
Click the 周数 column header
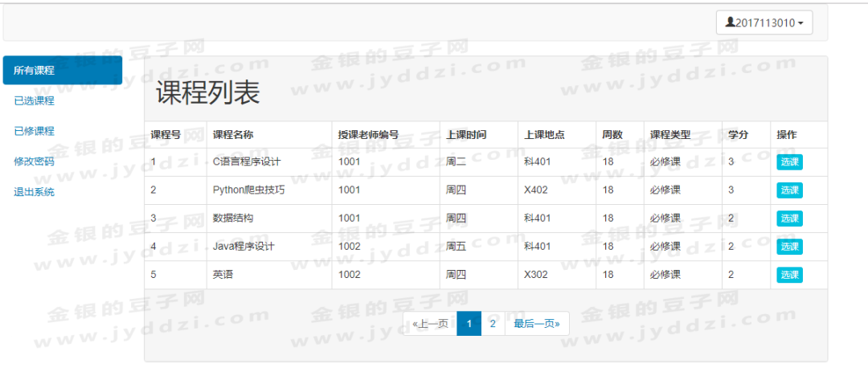[x=612, y=135]
